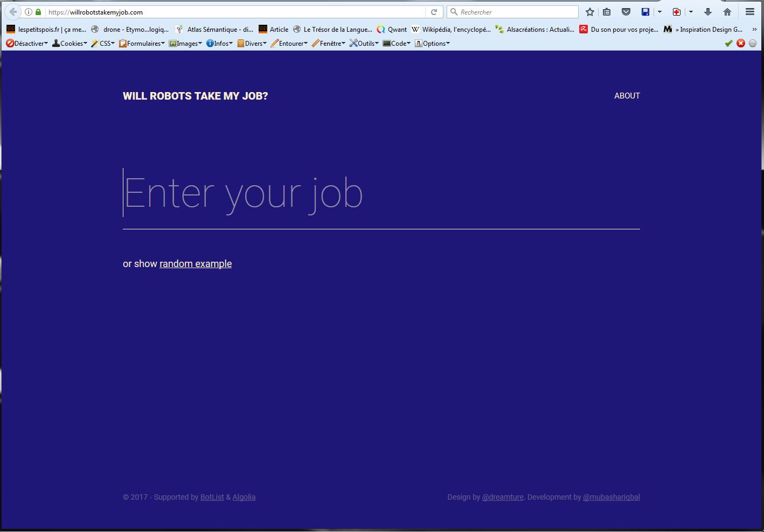Go to the browser home page
764x532 pixels.
click(727, 12)
